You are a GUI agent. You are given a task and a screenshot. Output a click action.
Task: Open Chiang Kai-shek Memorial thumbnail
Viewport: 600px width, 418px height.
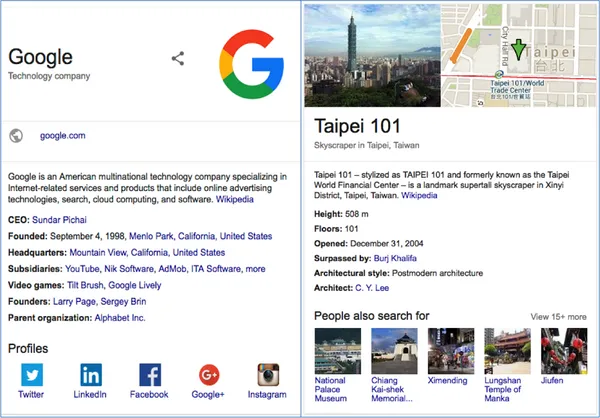tap(394, 351)
